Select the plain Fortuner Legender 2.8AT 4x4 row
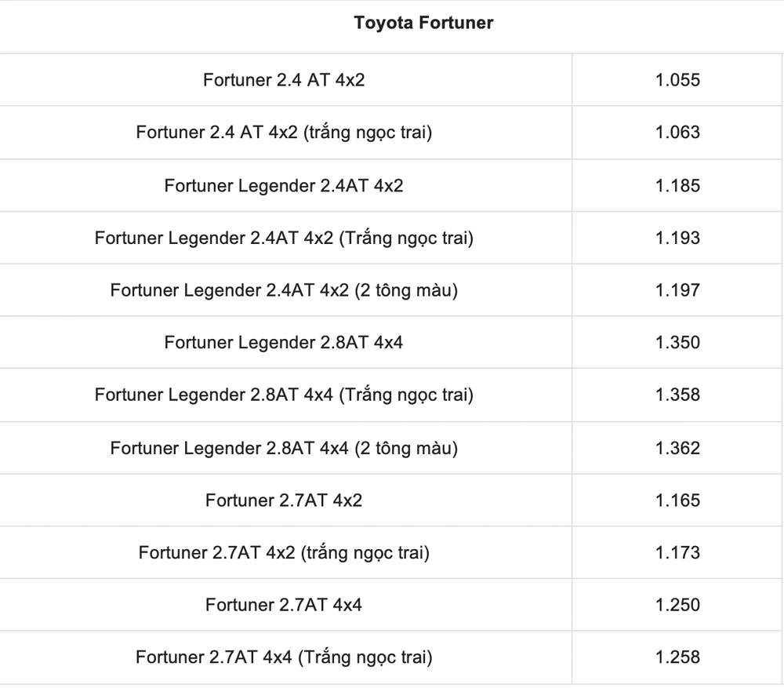Screen dimensions: 784x688 tap(284, 343)
